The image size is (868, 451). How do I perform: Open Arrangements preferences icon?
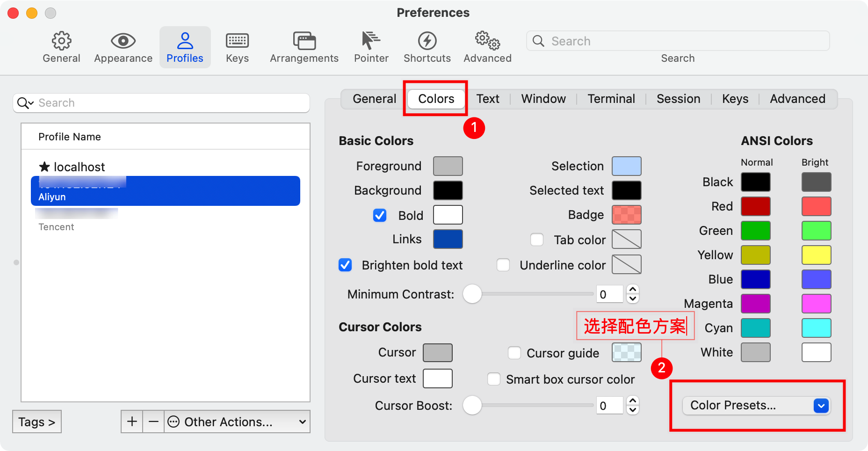pyautogui.click(x=304, y=41)
